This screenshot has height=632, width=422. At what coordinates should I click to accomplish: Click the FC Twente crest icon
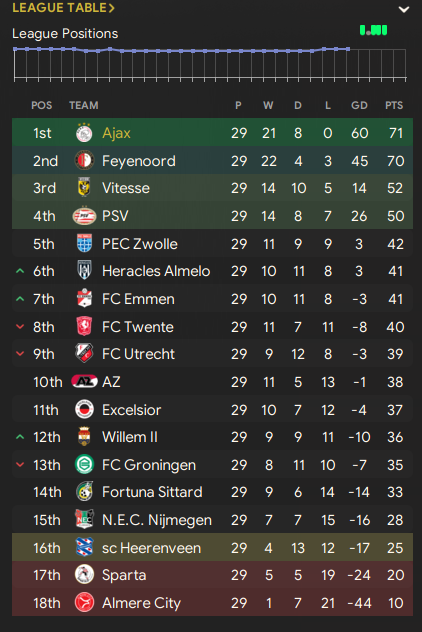[x=84, y=326]
